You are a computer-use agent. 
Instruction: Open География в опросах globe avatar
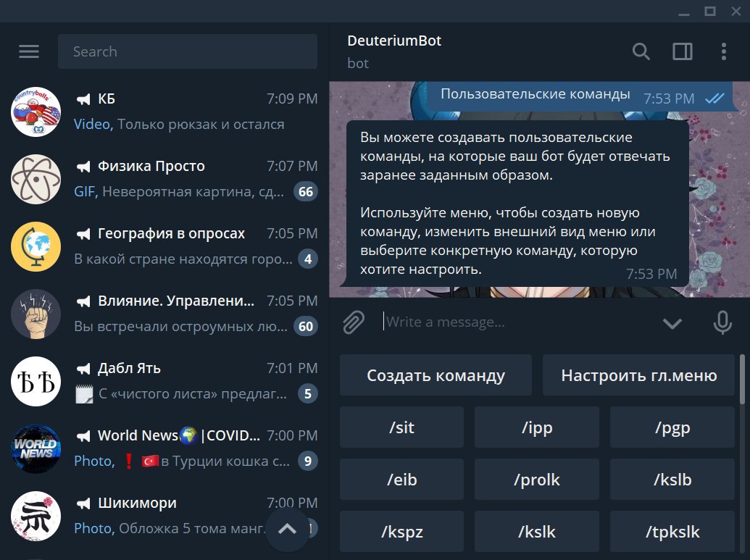[x=36, y=247]
